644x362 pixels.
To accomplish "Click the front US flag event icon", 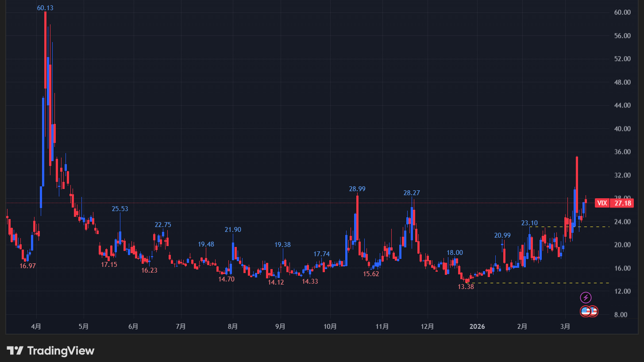I will point(586,312).
